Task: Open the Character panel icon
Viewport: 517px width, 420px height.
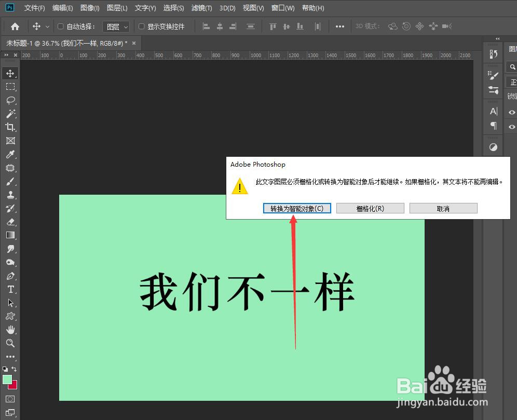Action: point(493,111)
